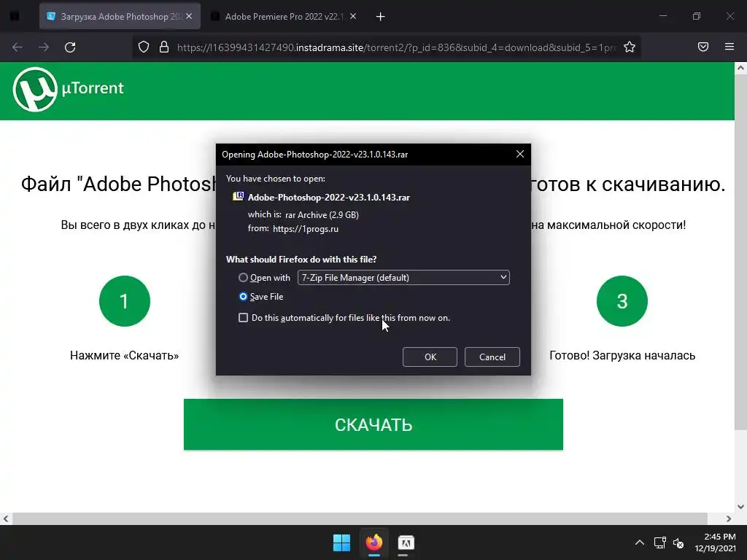The image size is (747, 560).
Task: Click the https://1progs.ru source text
Action: (306, 228)
